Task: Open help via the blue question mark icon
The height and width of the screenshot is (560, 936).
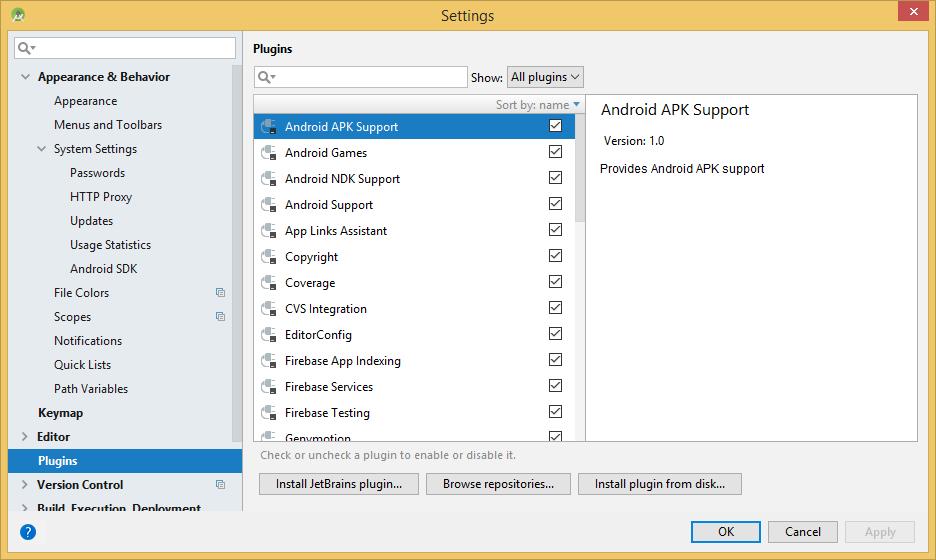Action: (x=27, y=532)
